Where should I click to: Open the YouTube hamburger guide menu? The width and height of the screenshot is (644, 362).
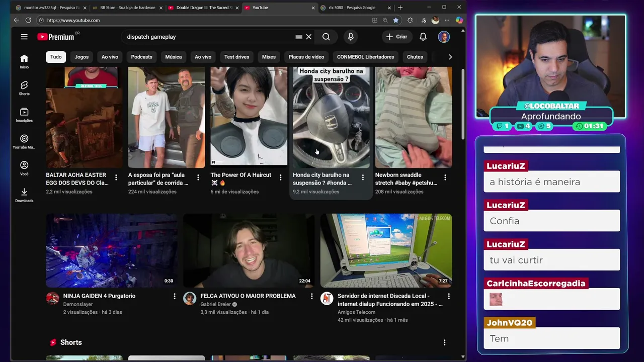[x=24, y=37]
